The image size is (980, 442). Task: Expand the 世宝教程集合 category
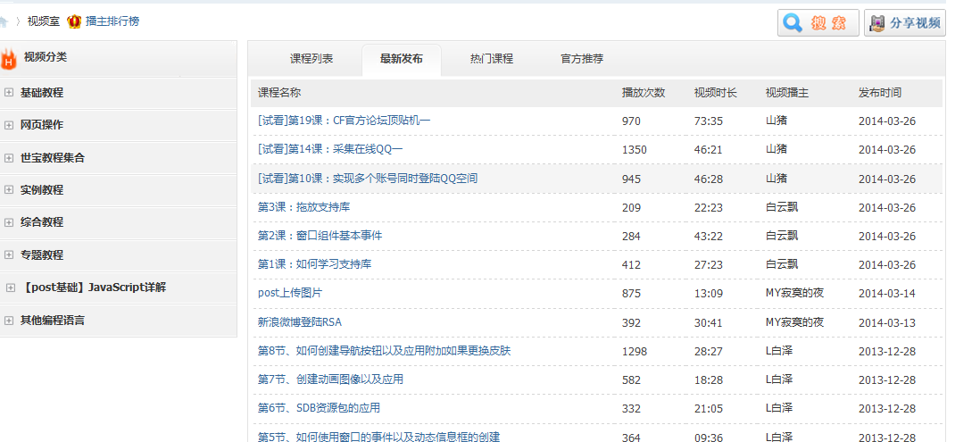coord(9,158)
